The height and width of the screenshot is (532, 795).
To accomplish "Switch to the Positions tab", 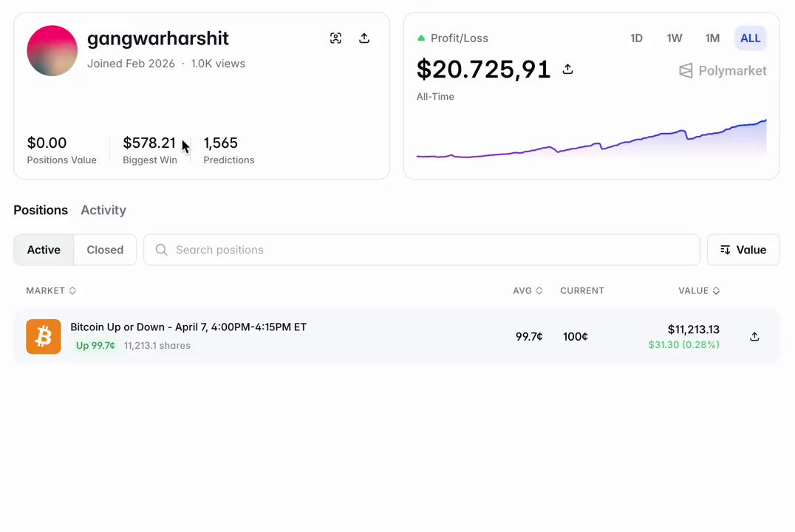I will pos(41,210).
